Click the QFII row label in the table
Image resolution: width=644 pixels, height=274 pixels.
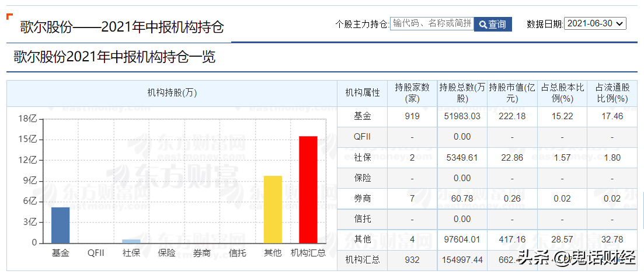tap(362, 137)
